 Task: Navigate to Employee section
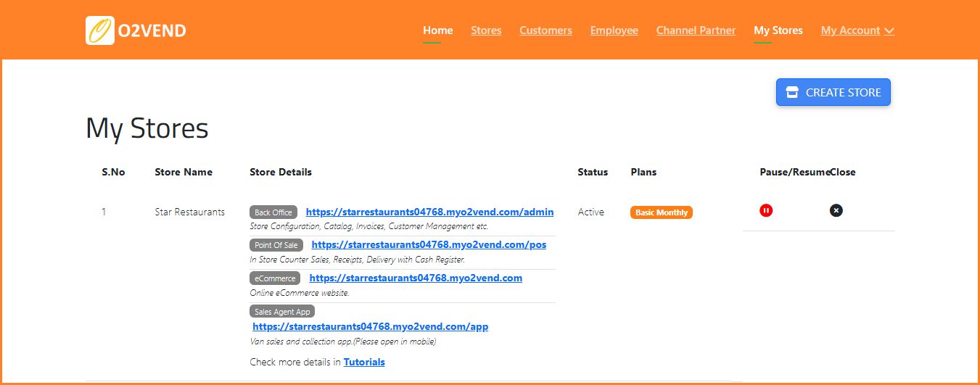click(614, 30)
